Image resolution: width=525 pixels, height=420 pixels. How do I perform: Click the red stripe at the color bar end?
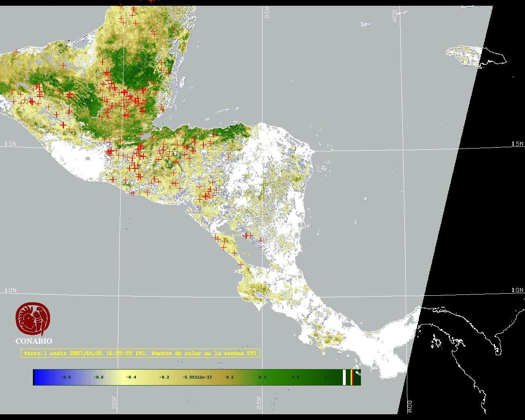(x=352, y=377)
